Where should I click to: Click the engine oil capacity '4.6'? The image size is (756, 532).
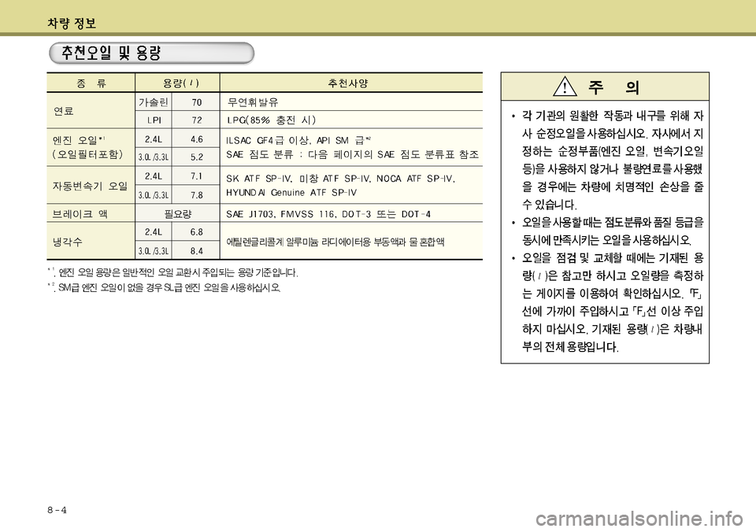tap(197, 139)
